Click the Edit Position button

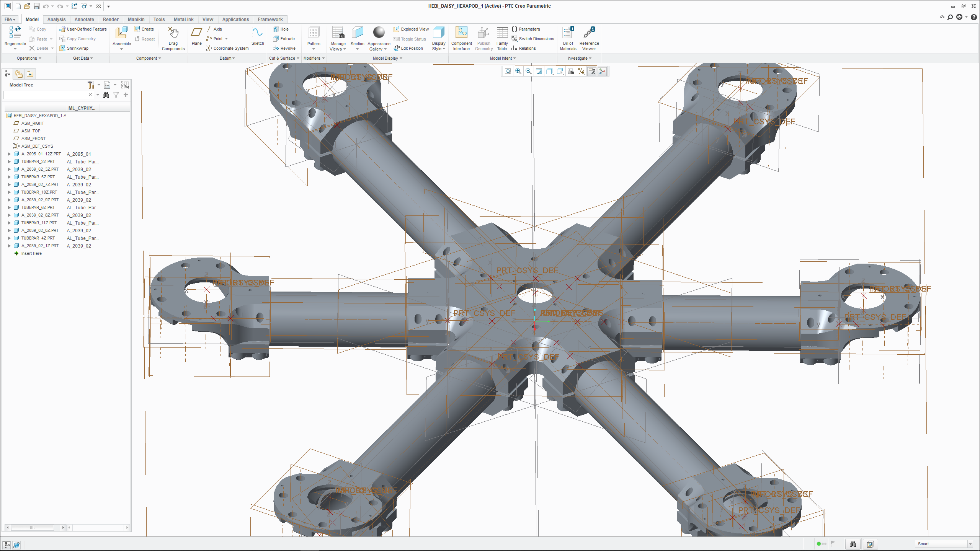tap(408, 48)
